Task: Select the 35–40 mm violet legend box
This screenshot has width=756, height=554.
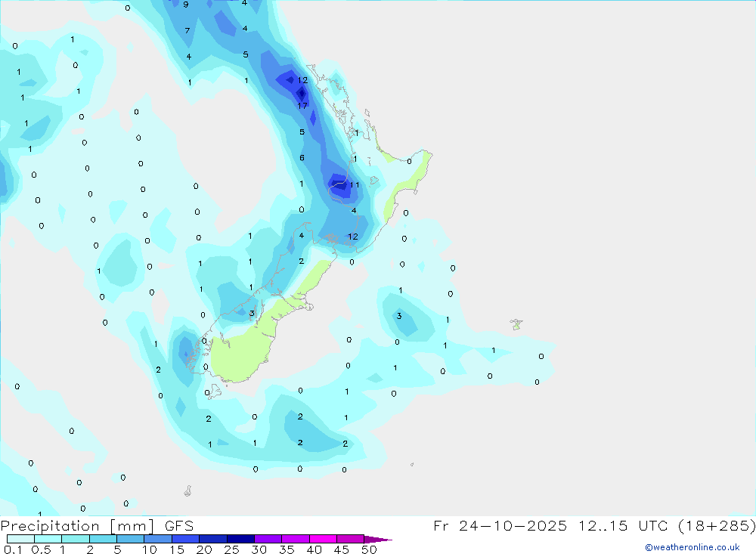Action: coord(296,539)
